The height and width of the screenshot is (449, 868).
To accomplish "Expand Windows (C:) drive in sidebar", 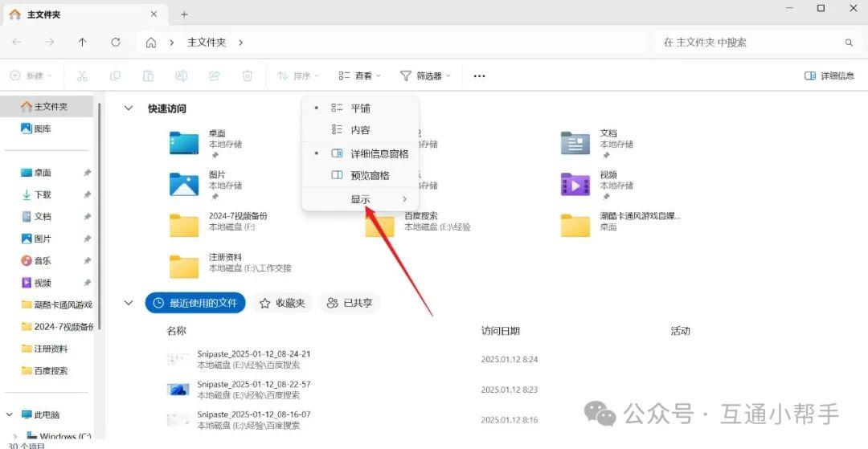I will tap(14, 437).
